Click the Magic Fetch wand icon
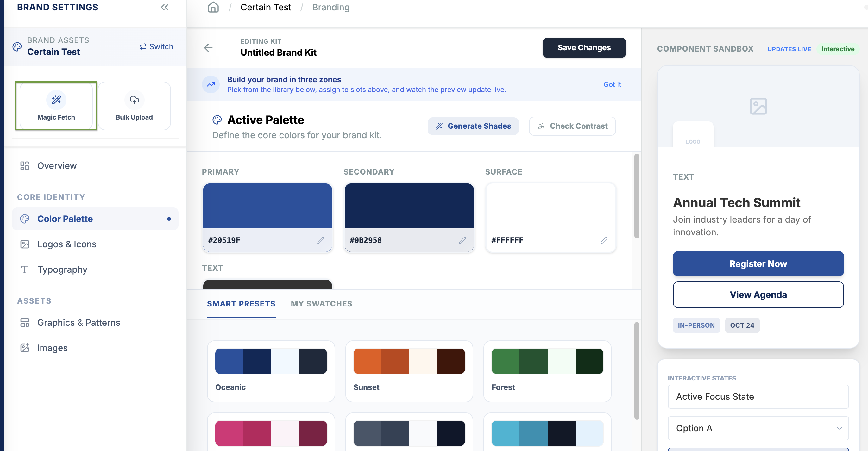Screen dimensions: 868x451 click(x=56, y=100)
